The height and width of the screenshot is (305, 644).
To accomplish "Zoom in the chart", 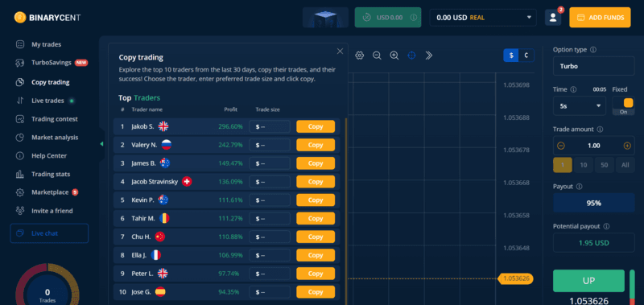I will pyautogui.click(x=394, y=56).
